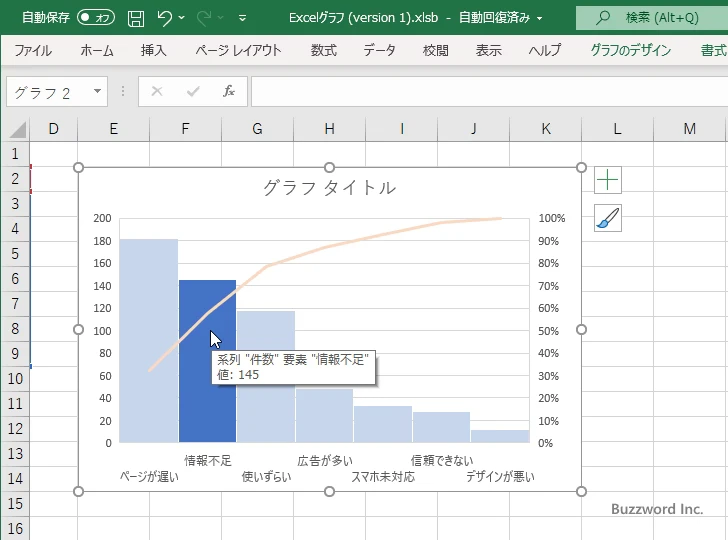This screenshot has height=540, width=728.
Task: Switch to the 校閲 ribbon tab
Action: [436, 50]
